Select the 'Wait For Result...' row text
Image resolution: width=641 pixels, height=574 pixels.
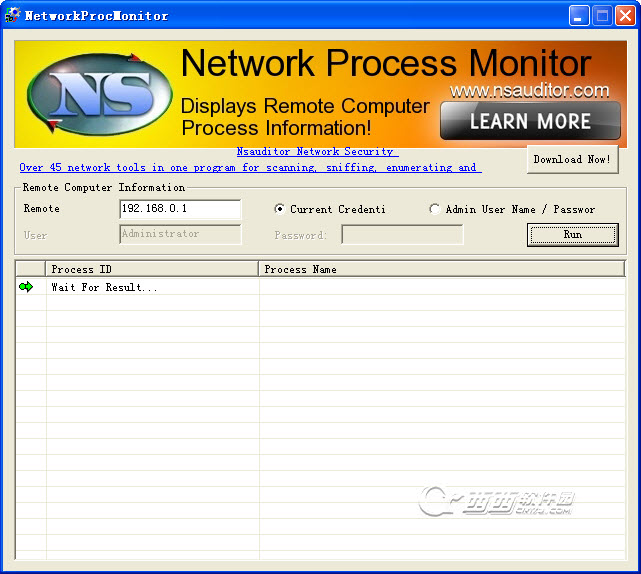(x=104, y=287)
